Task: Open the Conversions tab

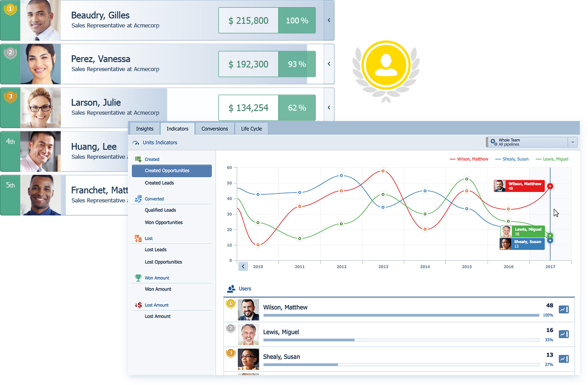Action: pyautogui.click(x=214, y=129)
